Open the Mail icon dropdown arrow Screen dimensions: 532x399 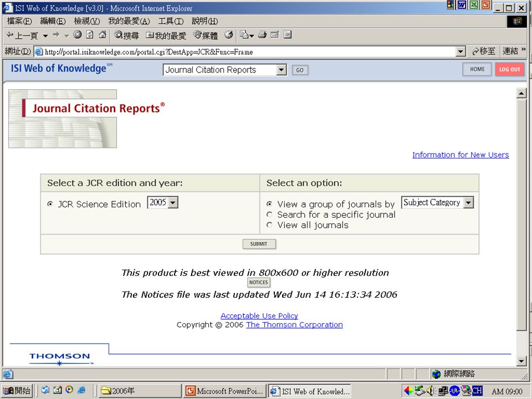(252, 35)
